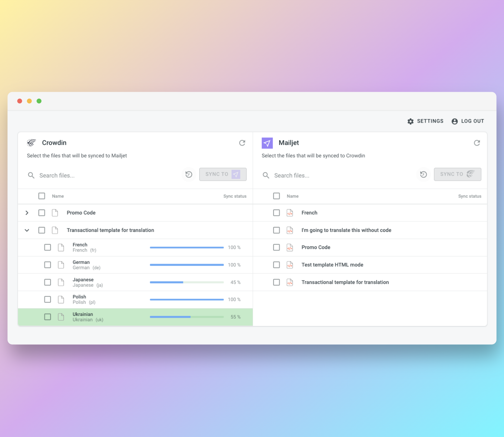Click the German 100% progress bar
This screenshot has width=504, height=437.
(187, 265)
